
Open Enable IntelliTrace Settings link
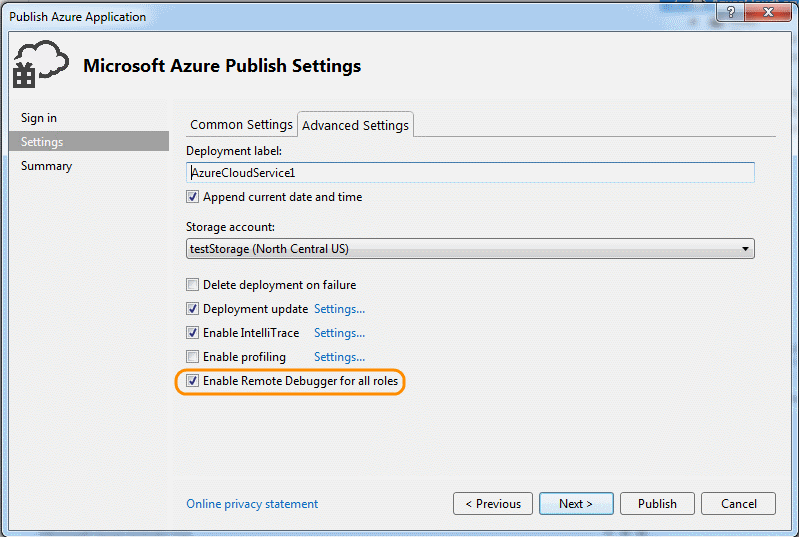pyautogui.click(x=339, y=333)
